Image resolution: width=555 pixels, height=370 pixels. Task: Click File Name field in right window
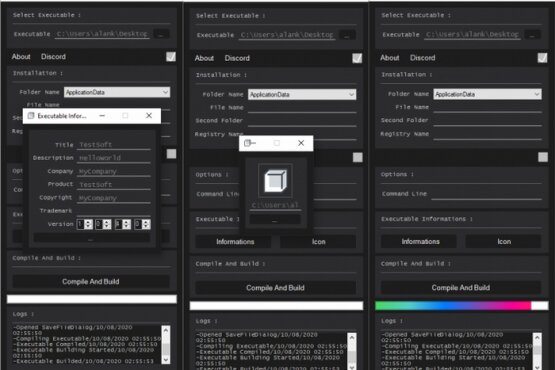(487, 107)
